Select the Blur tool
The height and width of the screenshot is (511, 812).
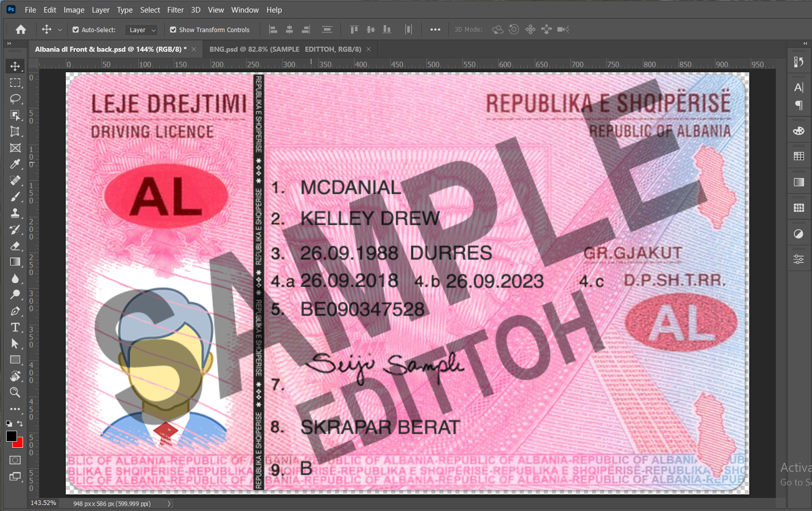15,278
